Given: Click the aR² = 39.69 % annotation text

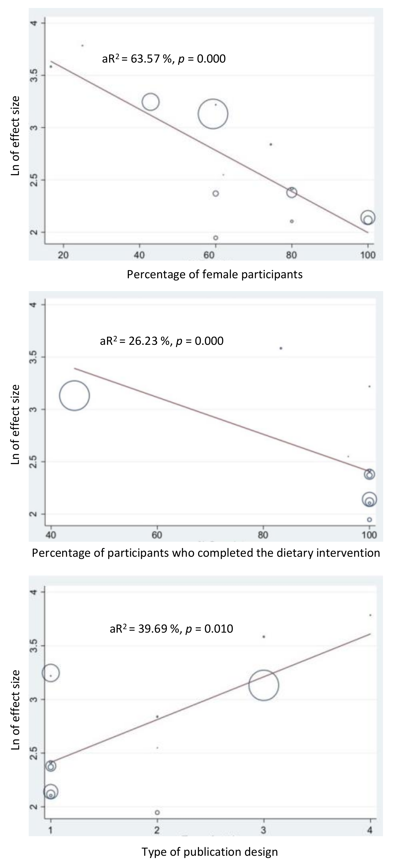Looking at the screenshot, I should (171, 629).
